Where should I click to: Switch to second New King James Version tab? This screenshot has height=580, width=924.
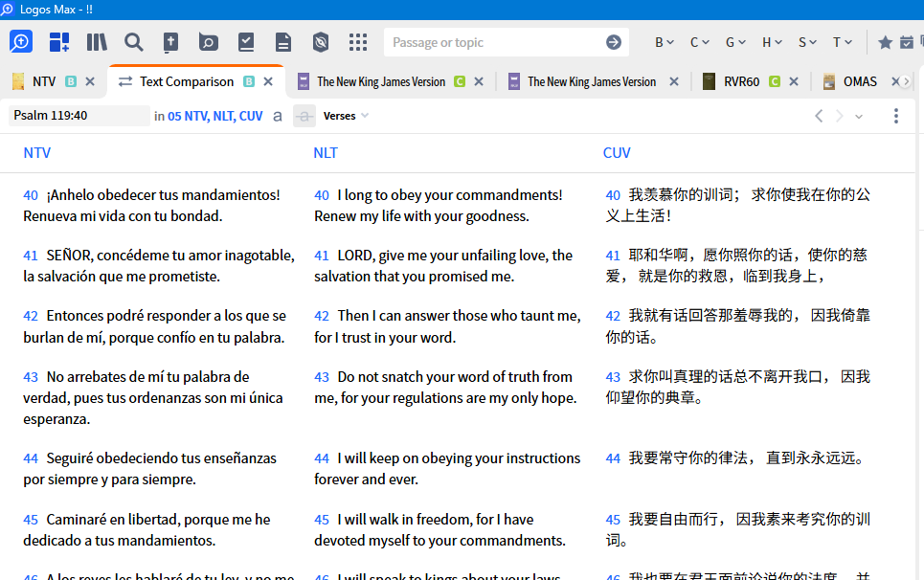coord(591,82)
